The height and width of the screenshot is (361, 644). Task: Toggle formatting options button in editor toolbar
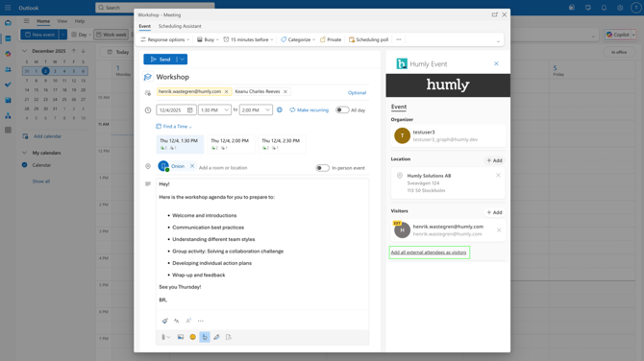205,337
